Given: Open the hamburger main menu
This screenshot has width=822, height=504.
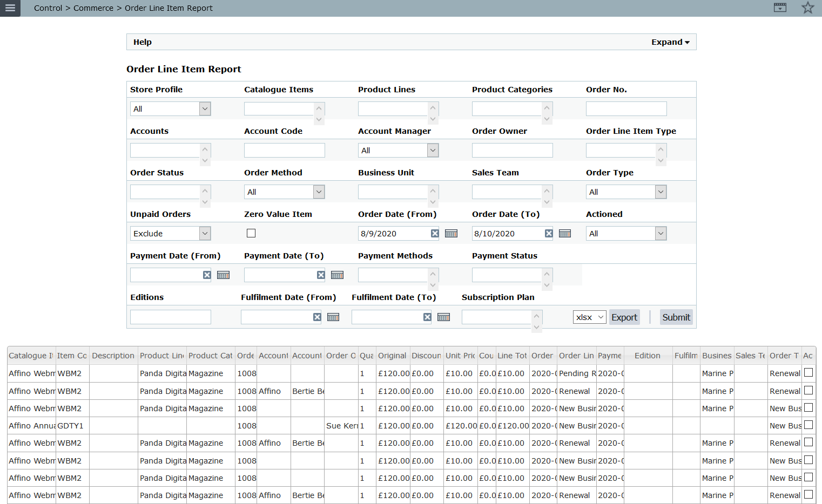Looking at the screenshot, I should [x=10, y=8].
